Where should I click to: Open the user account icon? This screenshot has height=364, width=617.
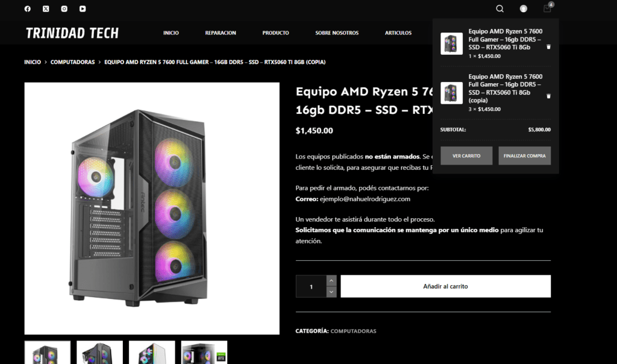[524, 9]
